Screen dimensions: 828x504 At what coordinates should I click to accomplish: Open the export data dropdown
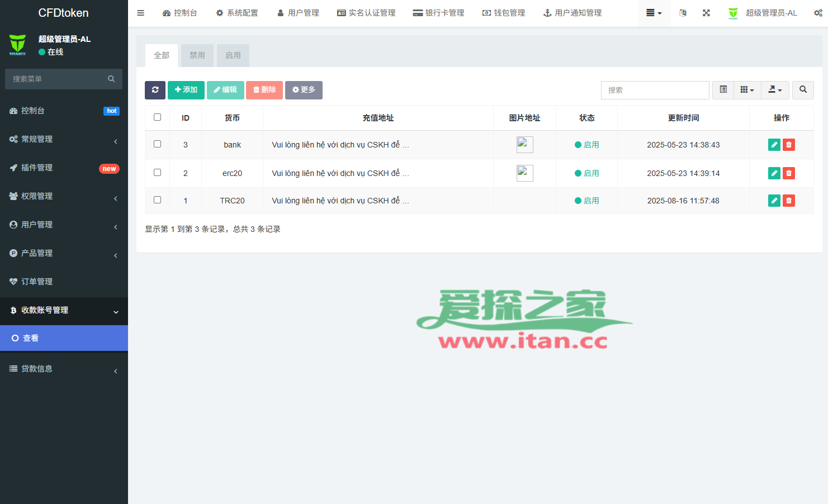point(775,90)
